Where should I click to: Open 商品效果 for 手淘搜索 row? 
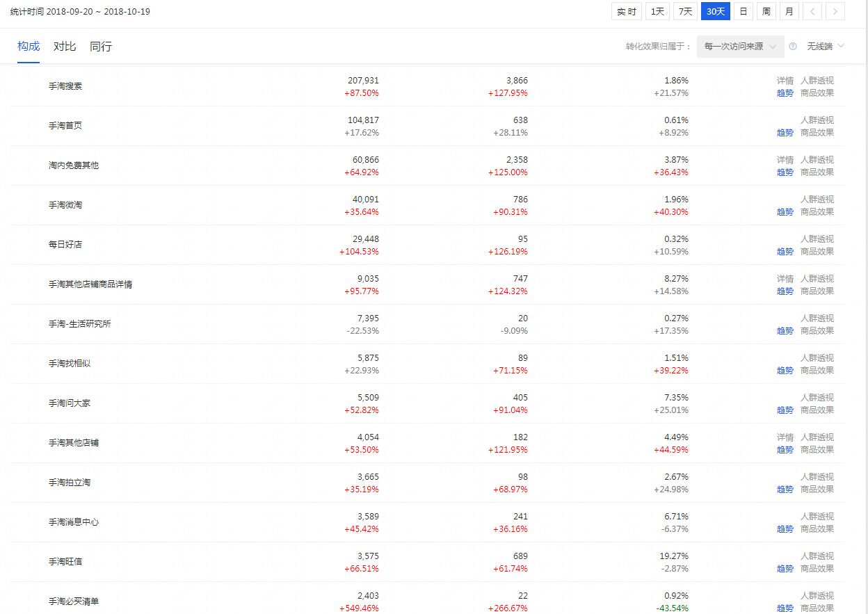817,93
